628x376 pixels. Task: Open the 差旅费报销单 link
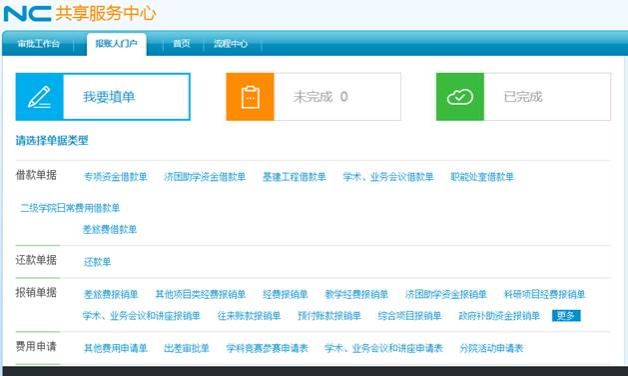pyautogui.click(x=111, y=294)
